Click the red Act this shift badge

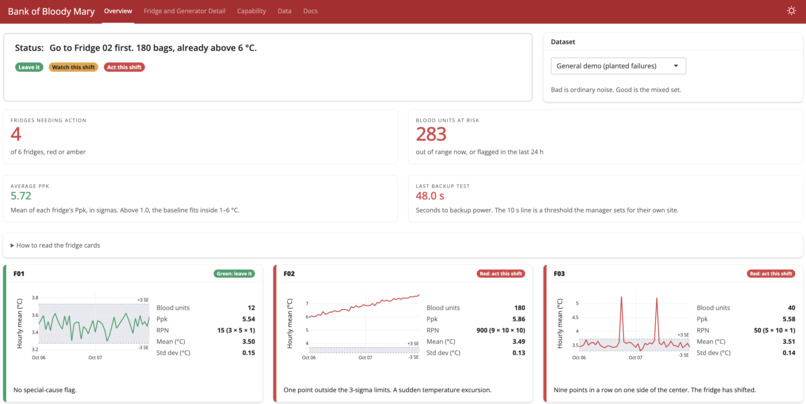pyautogui.click(x=124, y=67)
